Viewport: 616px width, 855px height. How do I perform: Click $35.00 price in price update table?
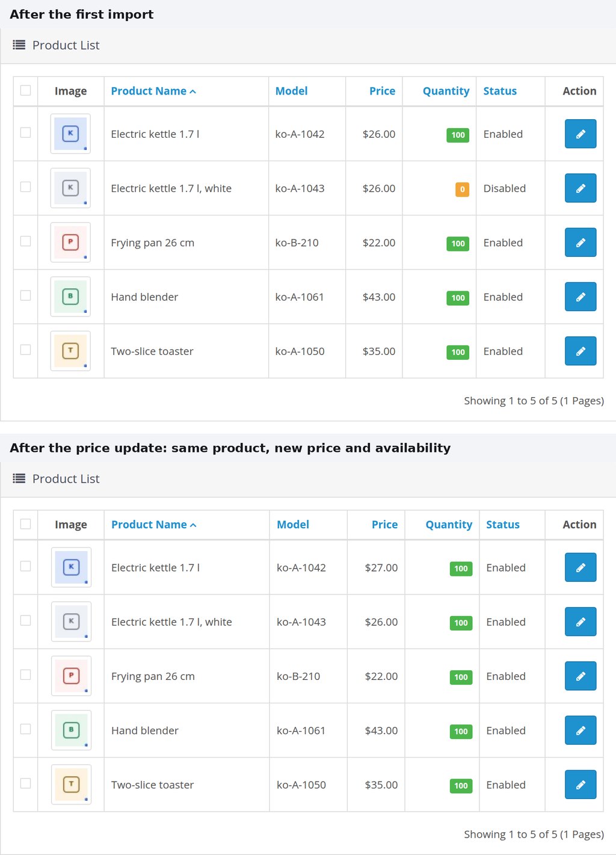click(x=381, y=785)
